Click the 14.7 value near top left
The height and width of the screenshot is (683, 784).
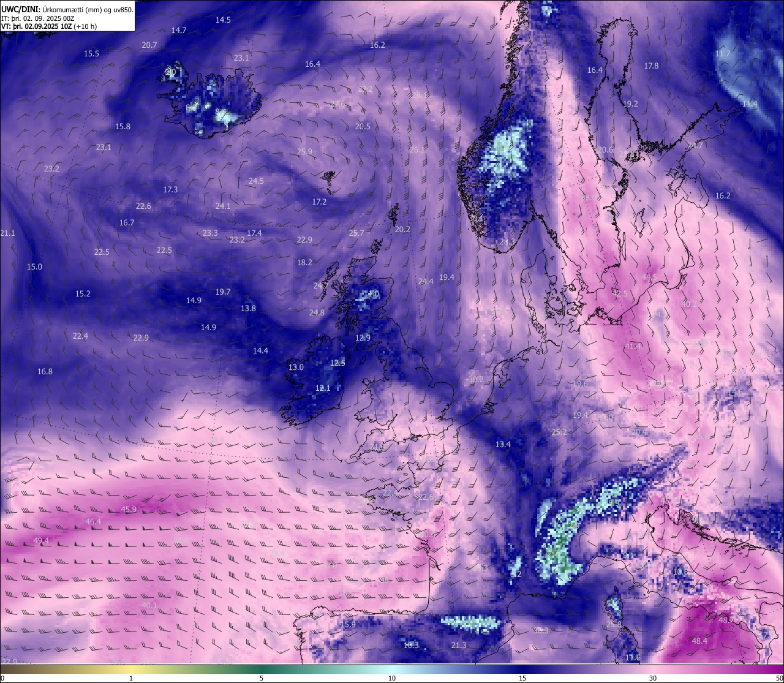pos(179,30)
